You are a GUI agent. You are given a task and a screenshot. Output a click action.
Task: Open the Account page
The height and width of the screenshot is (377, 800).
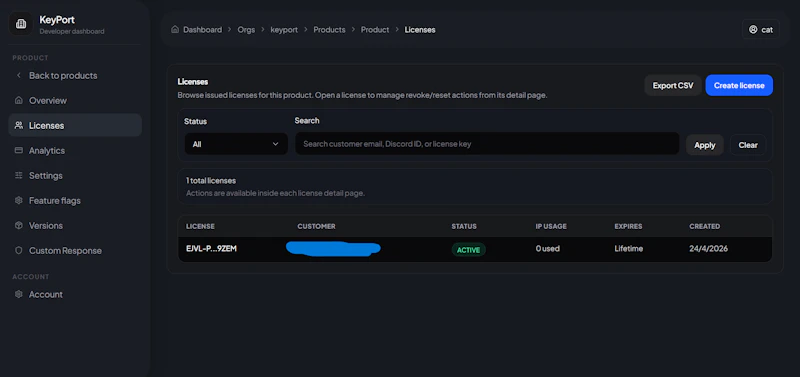point(75,294)
